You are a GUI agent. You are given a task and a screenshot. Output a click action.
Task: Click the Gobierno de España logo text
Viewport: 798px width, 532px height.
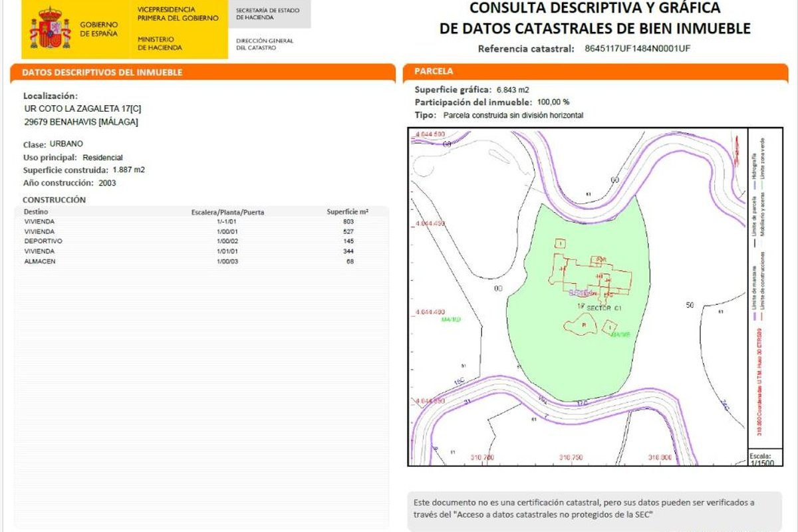pos(98,29)
